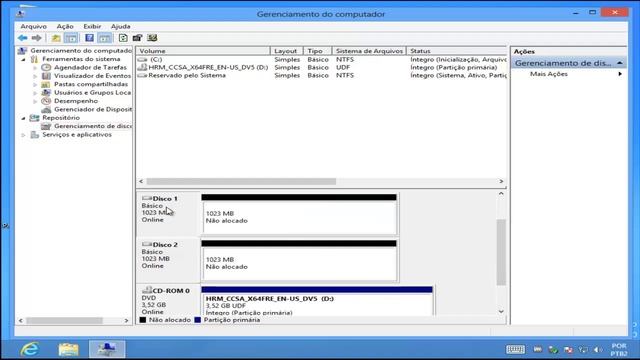Image resolution: width=640 pixels, height=360 pixels.
Task: Click the Partição primária blue legend swatch
Action: (198, 320)
